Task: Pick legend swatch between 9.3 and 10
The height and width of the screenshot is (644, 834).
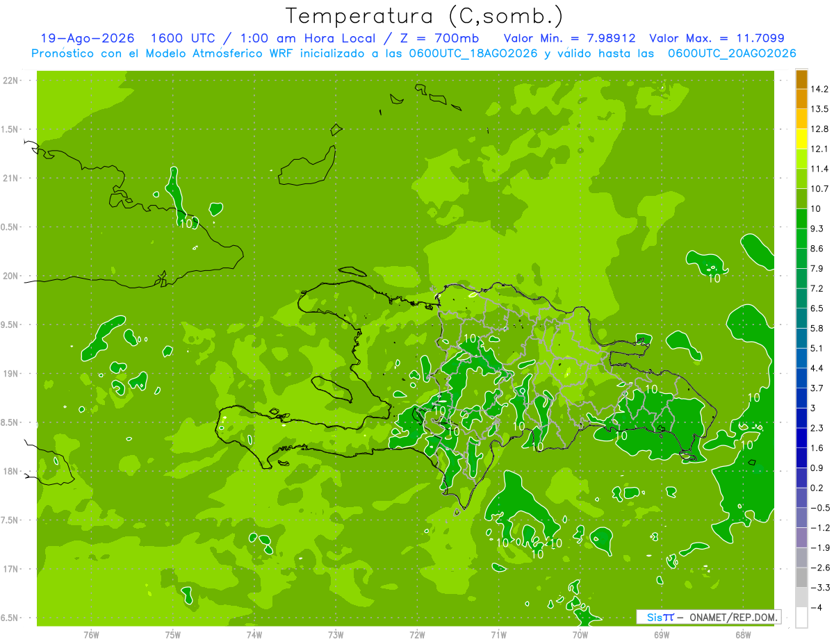Action: (801, 219)
